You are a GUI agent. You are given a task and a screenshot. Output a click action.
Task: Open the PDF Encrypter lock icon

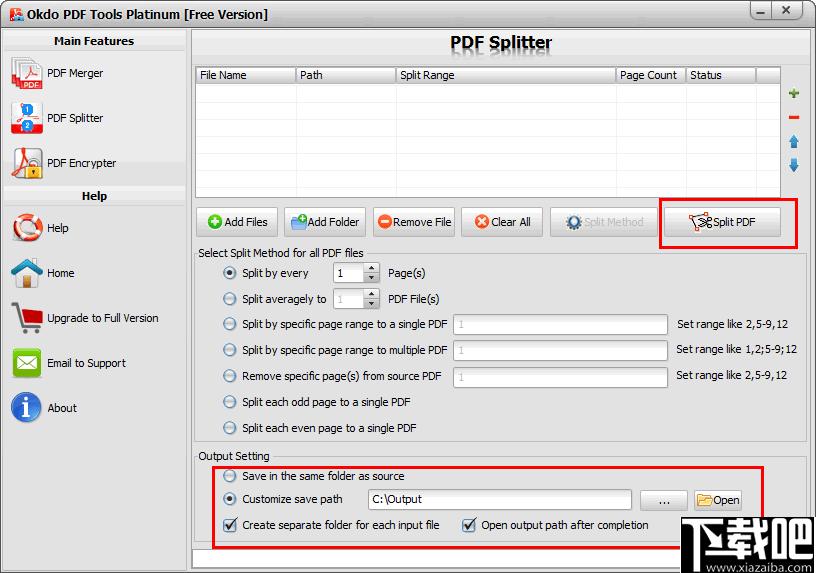coord(27,163)
